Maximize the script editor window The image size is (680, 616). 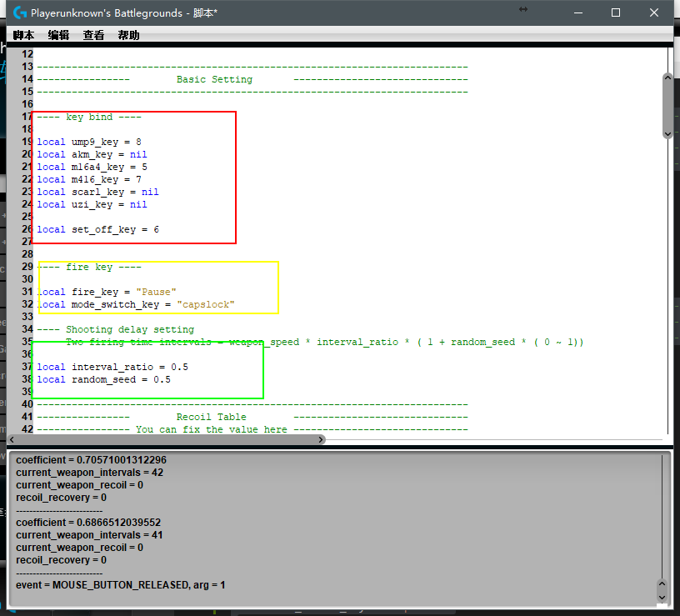tap(615, 13)
